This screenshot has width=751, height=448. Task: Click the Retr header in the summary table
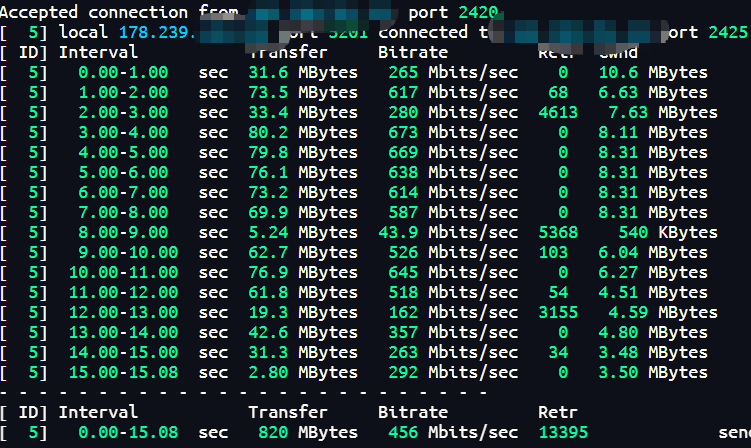[x=558, y=412]
